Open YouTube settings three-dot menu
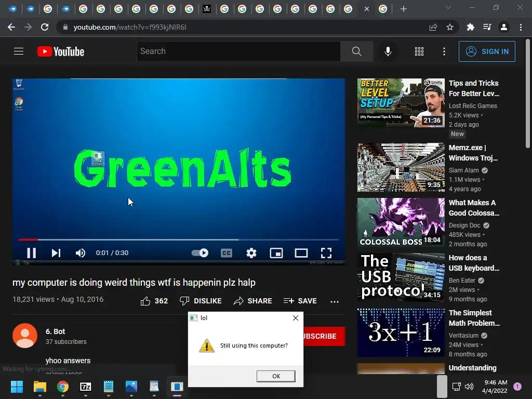This screenshot has height=399, width=532. click(444, 51)
